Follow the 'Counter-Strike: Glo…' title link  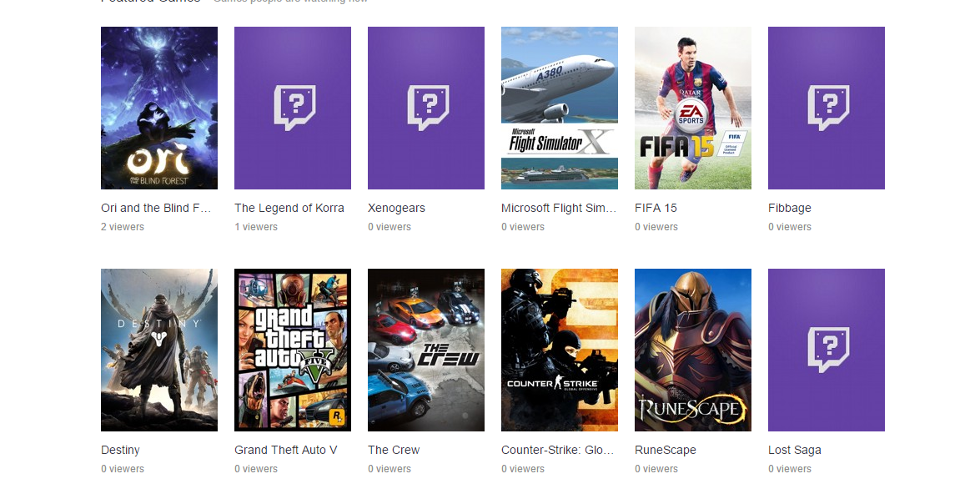pyautogui.click(x=557, y=451)
